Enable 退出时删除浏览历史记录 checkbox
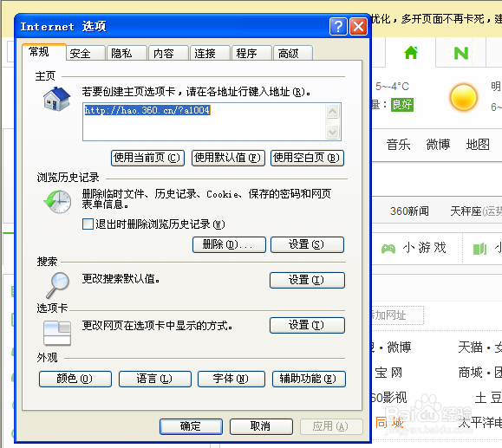This screenshot has height=448, width=502. pos(88,224)
